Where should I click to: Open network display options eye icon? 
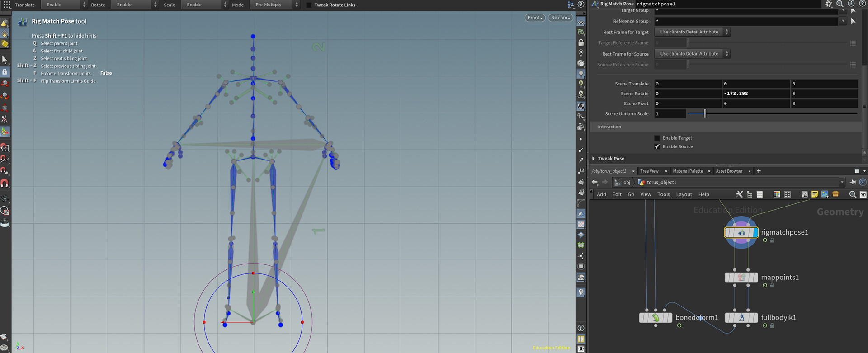tap(863, 194)
